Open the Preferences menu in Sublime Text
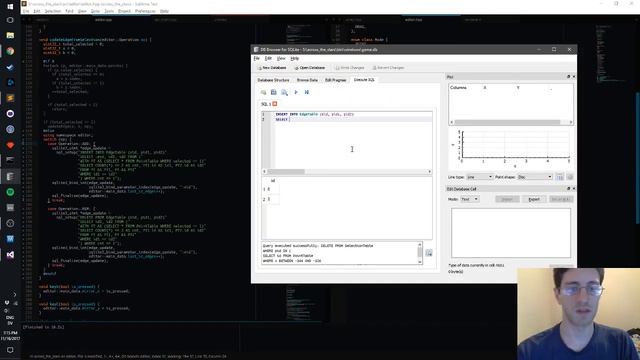 [x=145, y=11]
